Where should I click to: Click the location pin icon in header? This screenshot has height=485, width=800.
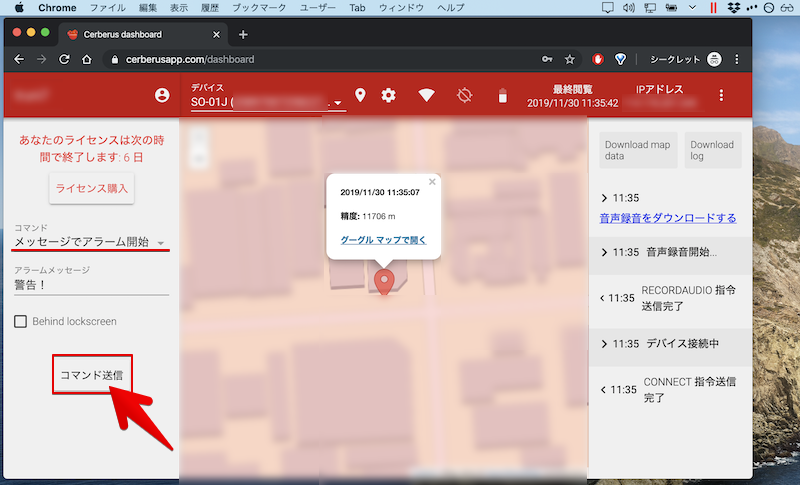(x=360, y=96)
